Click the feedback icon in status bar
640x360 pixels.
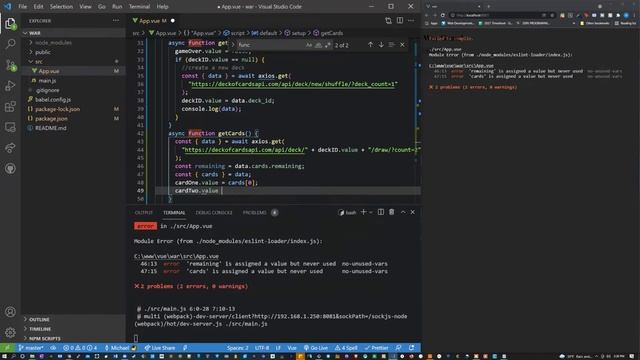pos(398,348)
